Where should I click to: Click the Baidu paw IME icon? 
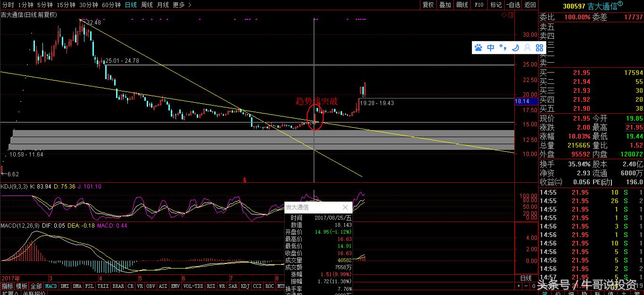(479, 48)
